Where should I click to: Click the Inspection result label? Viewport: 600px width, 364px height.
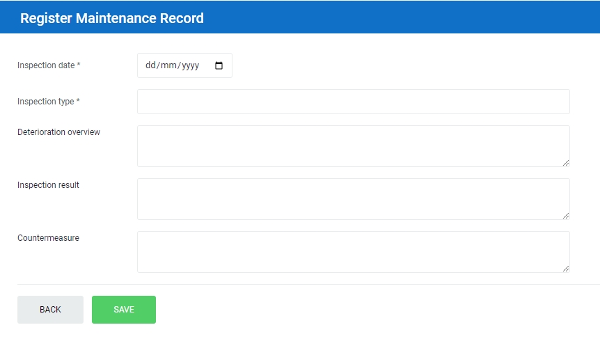(48, 185)
